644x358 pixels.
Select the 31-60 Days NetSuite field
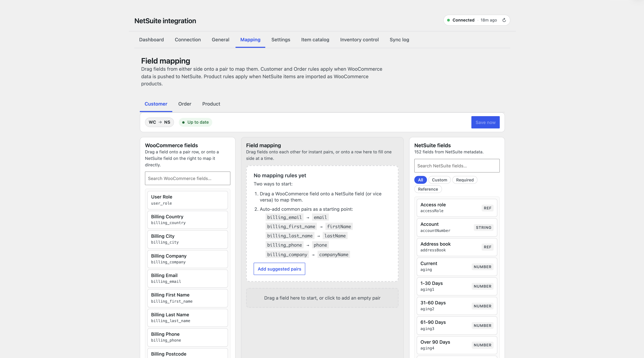coord(457,306)
